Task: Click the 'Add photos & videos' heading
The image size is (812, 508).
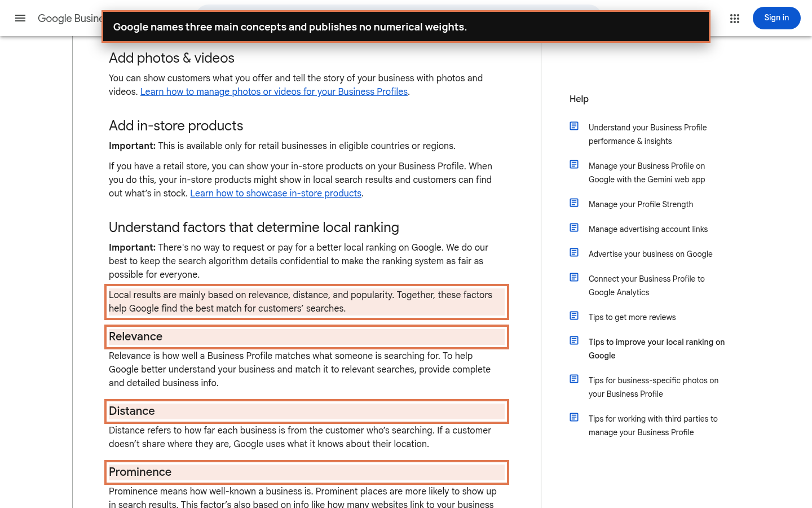Action: click(171, 58)
